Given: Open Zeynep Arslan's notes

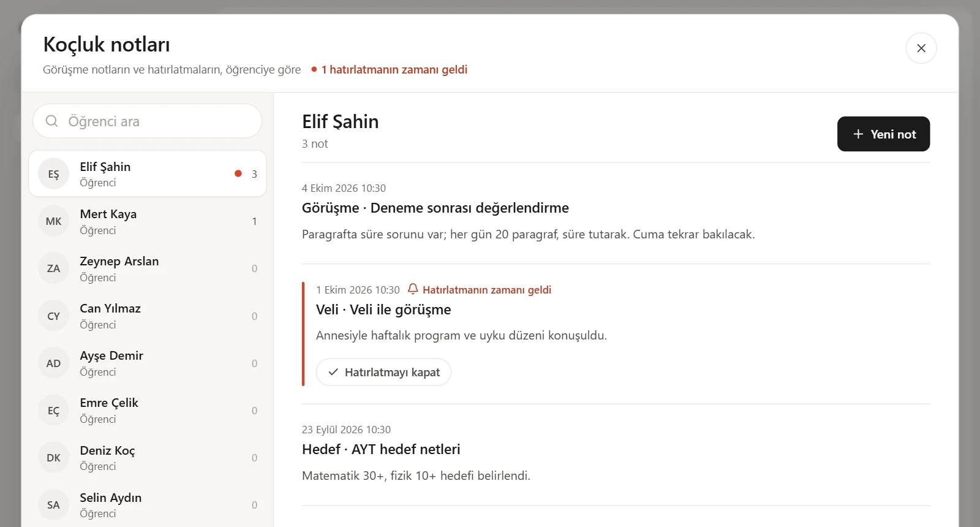Looking at the screenshot, I should (x=148, y=268).
